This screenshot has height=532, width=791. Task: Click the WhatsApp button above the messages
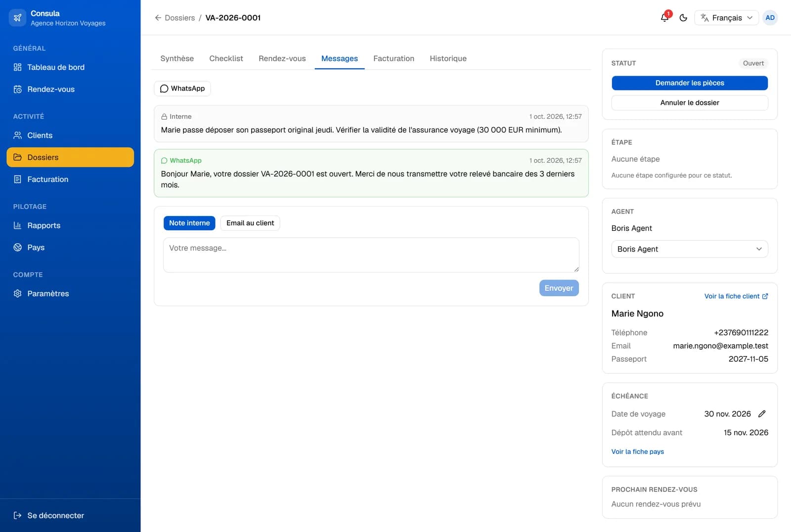pos(182,89)
